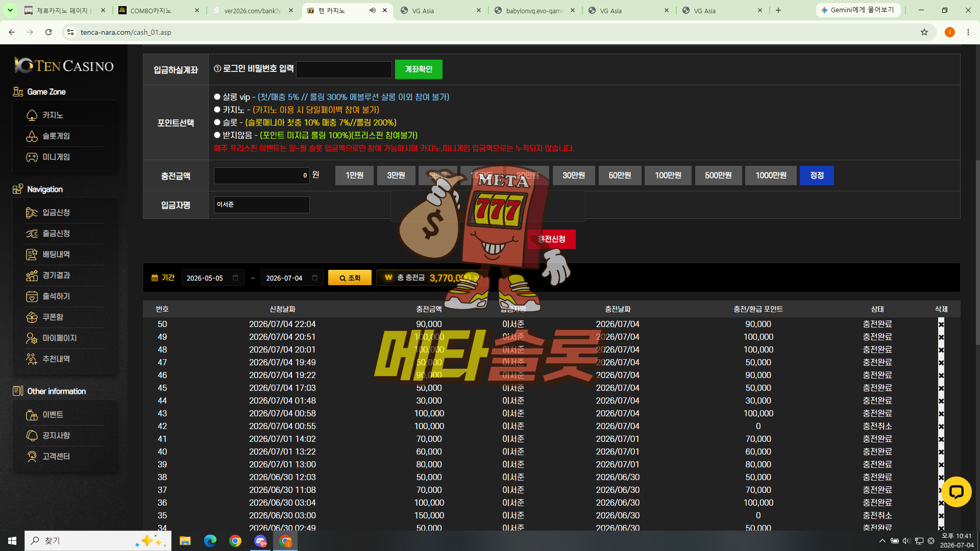
Task: Open the end date calendar picker
Action: click(314, 278)
